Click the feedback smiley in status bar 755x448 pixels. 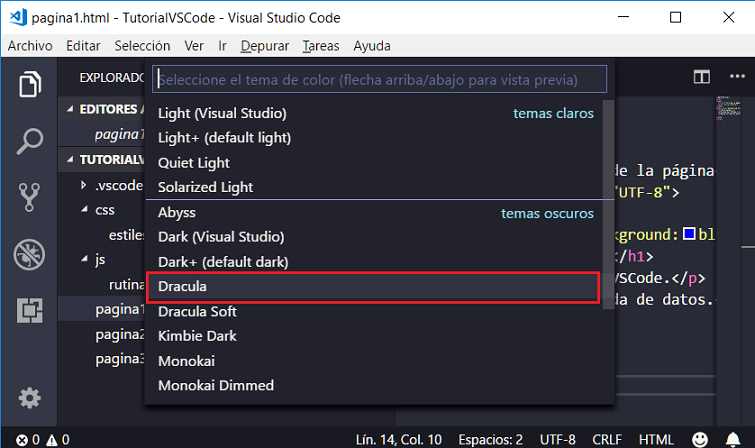point(701,439)
